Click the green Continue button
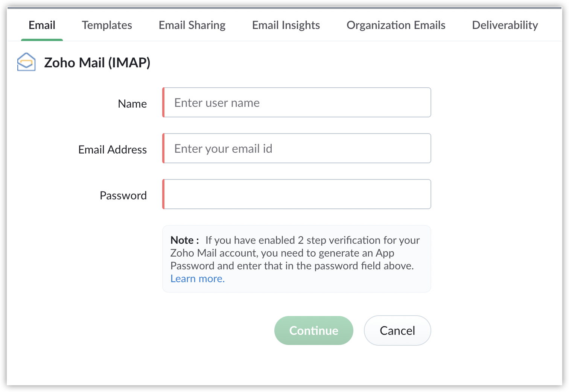Screen dimensions: 569x392 click(314, 330)
